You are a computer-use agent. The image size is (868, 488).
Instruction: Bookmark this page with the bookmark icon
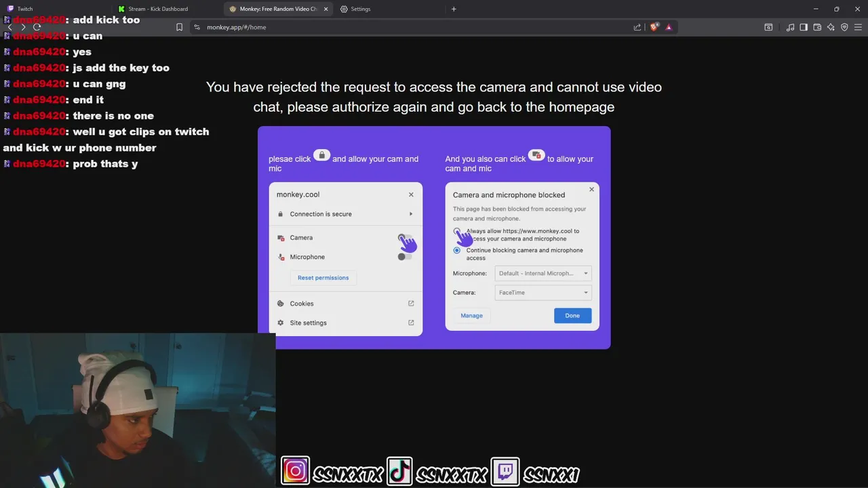(x=179, y=27)
